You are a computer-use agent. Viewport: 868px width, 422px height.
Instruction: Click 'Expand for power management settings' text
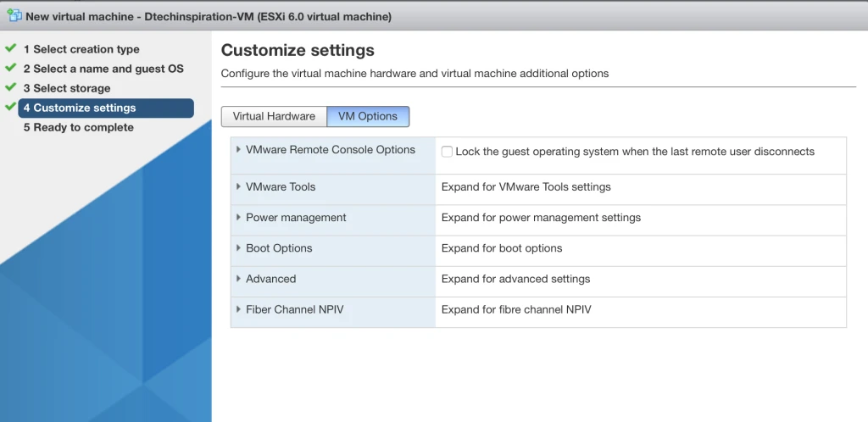pyautogui.click(x=541, y=218)
